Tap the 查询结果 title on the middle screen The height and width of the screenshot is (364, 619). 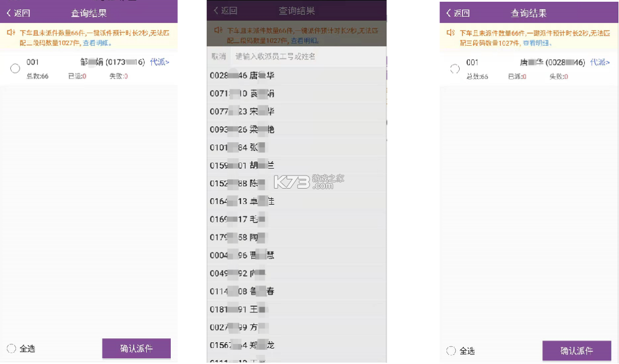[x=296, y=10]
